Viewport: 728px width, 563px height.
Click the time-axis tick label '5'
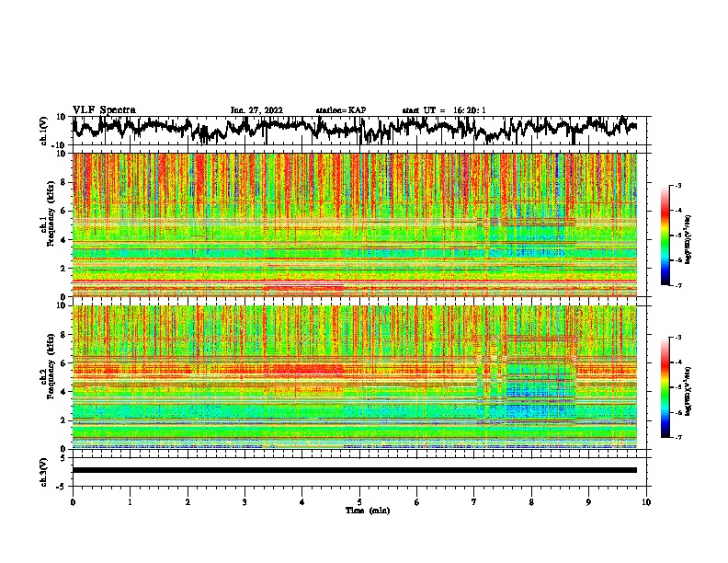pyautogui.click(x=359, y=501)
